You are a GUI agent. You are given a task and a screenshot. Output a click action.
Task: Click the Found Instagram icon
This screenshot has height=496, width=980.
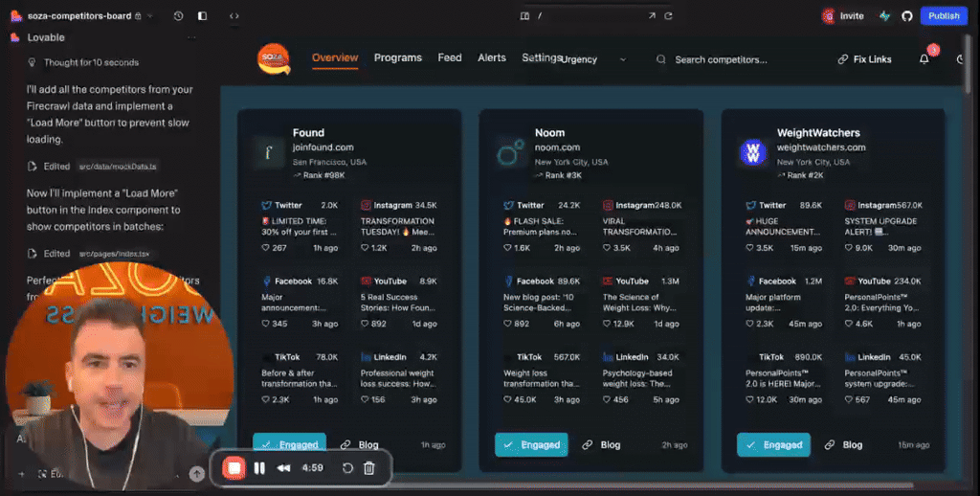[x=366, y=205]
